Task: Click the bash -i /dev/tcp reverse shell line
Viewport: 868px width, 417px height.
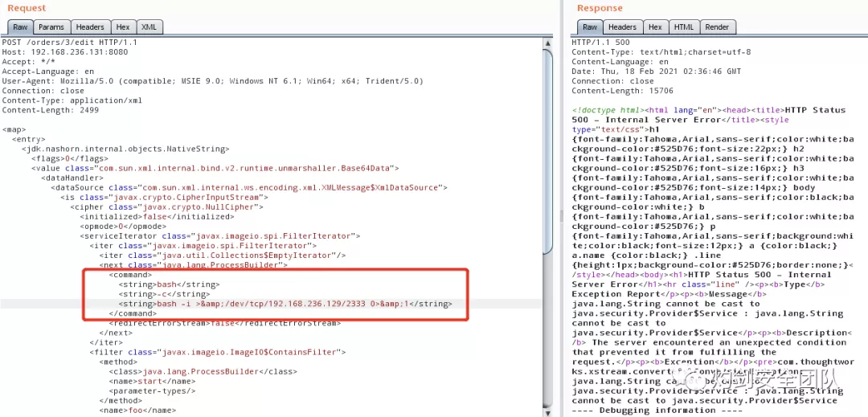Action: pos(285,304)
